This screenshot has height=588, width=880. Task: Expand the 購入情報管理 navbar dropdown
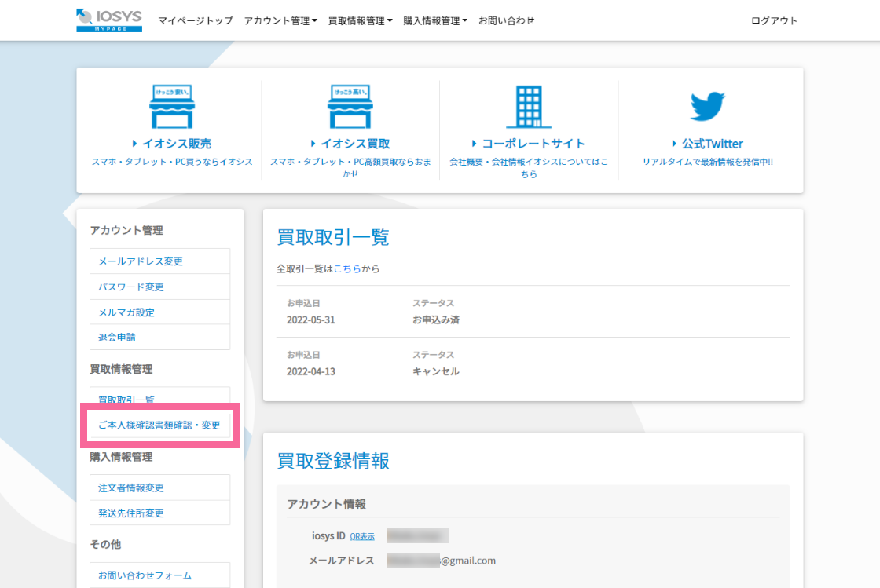pyautogui.click(x=434, y=21)
